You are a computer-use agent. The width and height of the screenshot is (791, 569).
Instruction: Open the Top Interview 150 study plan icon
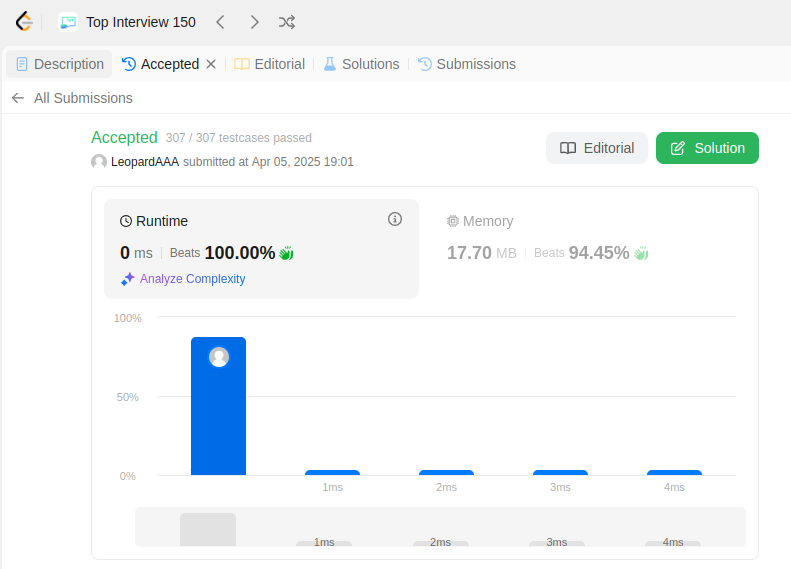click(x=68, y=22)
